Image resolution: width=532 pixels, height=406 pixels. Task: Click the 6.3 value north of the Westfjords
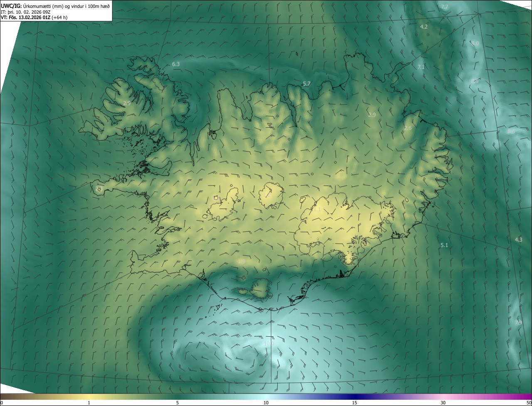[176, 64]
